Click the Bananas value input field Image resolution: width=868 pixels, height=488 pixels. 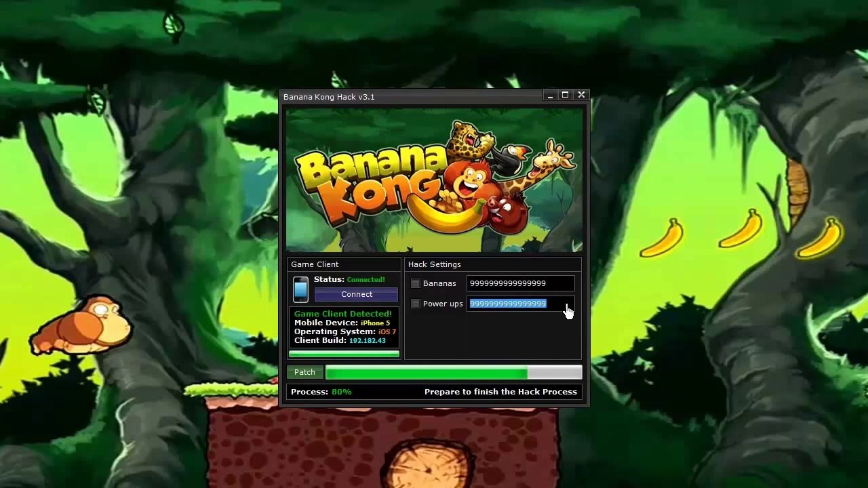(521, 283)
